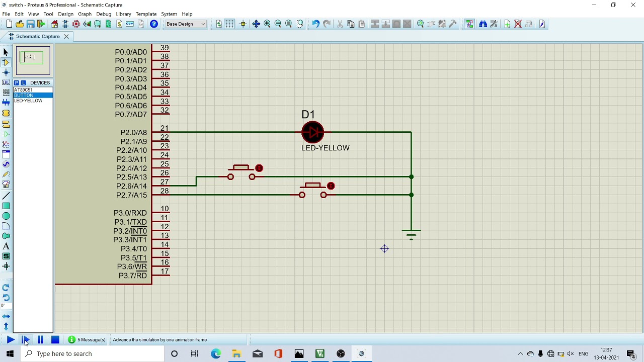The image size is (644, 362).
Task: Toggle the grid display icon
Action: tap(229, 24)
